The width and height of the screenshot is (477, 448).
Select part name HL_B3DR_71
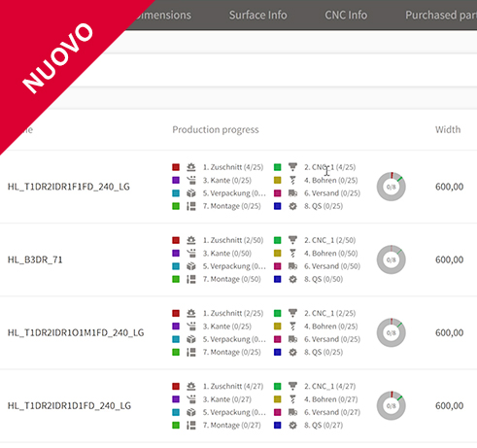coord(35,259)
